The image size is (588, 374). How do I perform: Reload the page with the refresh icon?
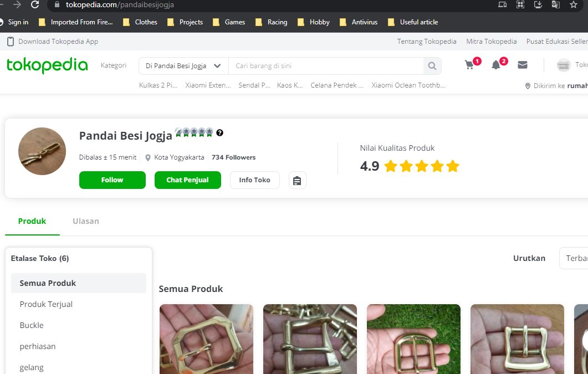pyautogui.click(x=35, y=4)
